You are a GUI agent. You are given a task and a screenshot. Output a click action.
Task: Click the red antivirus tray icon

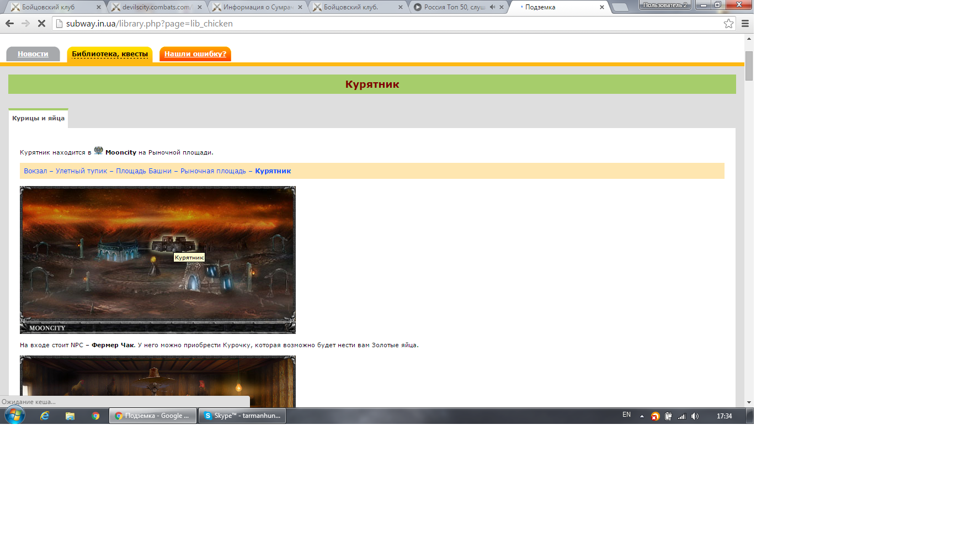tap(655, 416)
